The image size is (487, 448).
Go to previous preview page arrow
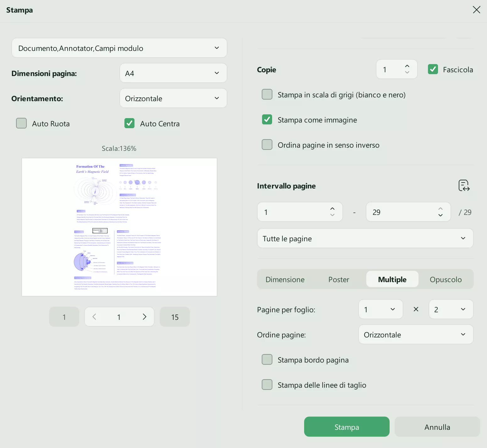pos(94,317)
